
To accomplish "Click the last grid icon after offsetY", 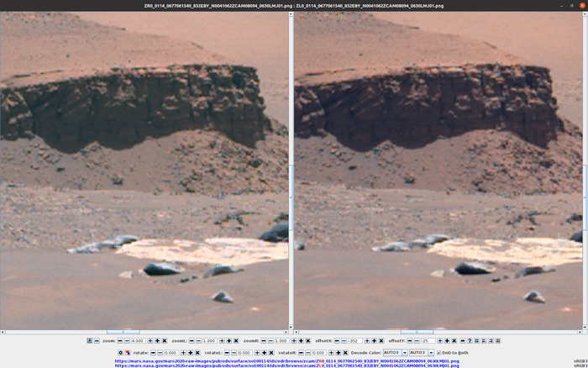I will [498, 341].
